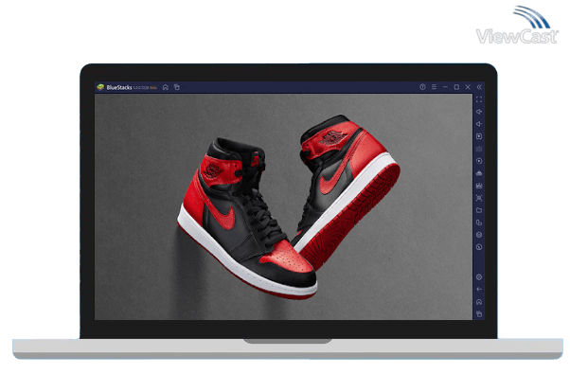Enter fullscreen mode from sidebar
This screenshot has height=392, width=570.
pyautogui.click(x=479, y=99)
